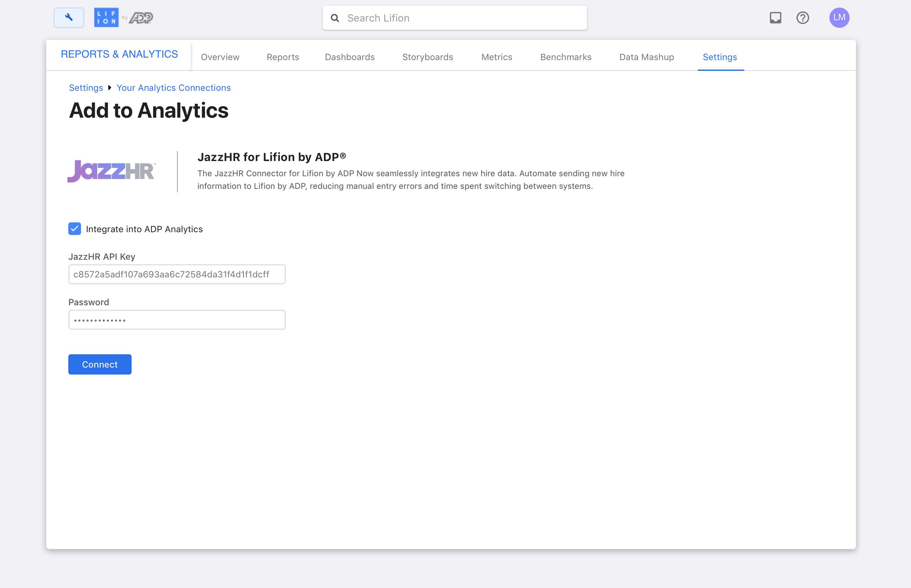Click the JazzHR logo image
The height and width of the screenshot is (588, 911).
pyautogui.click(x=111, y=171)
